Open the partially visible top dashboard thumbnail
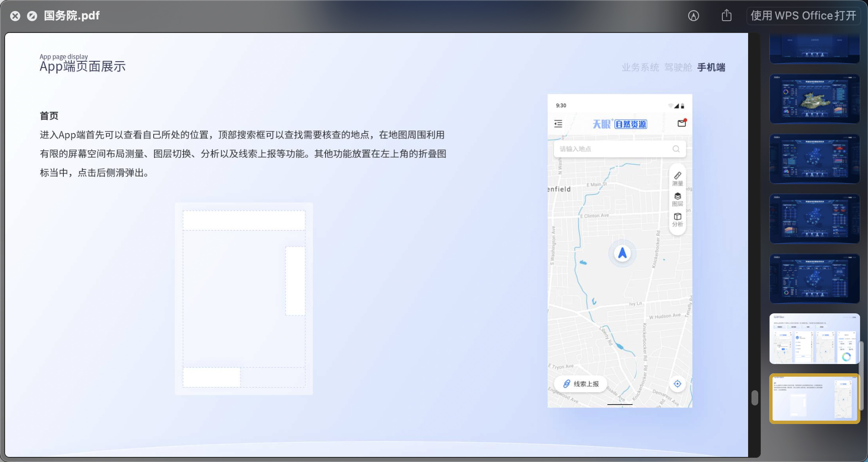Viewport: 868px width, 462px height. pos(814,49)
